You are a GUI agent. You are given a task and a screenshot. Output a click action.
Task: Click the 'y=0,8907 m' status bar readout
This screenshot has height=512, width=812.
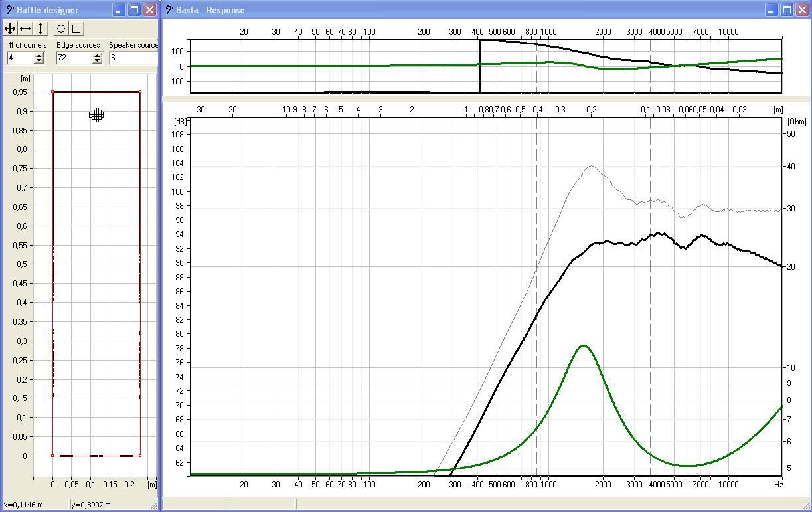click(x=90, y=505)
